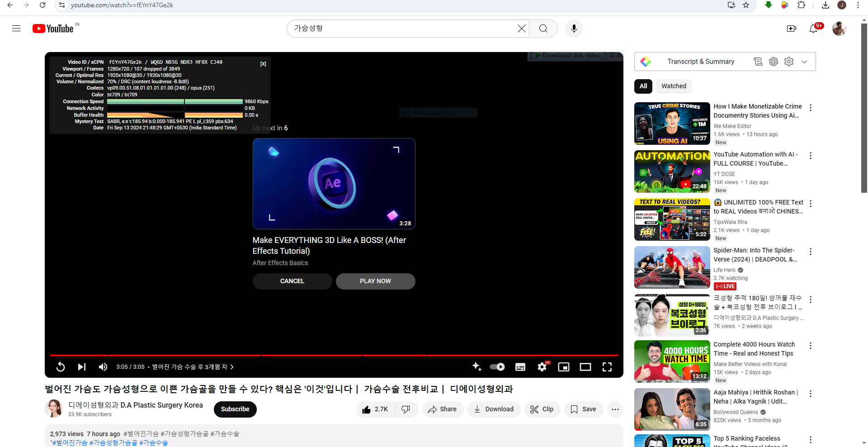Click Play Now for the next video
The height and width of the screenshot is (447, 868).
tap(375, 281)
